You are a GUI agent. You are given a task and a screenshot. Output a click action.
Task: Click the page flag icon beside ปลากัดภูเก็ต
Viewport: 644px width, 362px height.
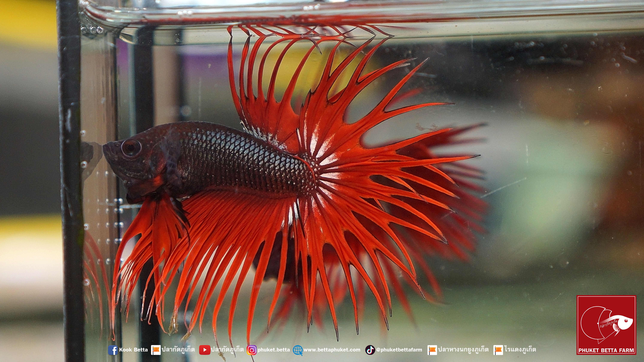156,350
